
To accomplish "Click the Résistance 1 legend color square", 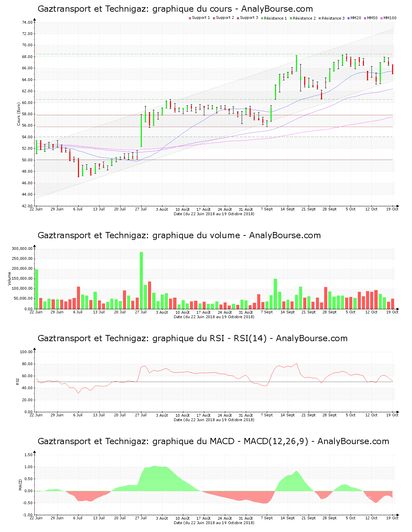I will pos(262,18).
